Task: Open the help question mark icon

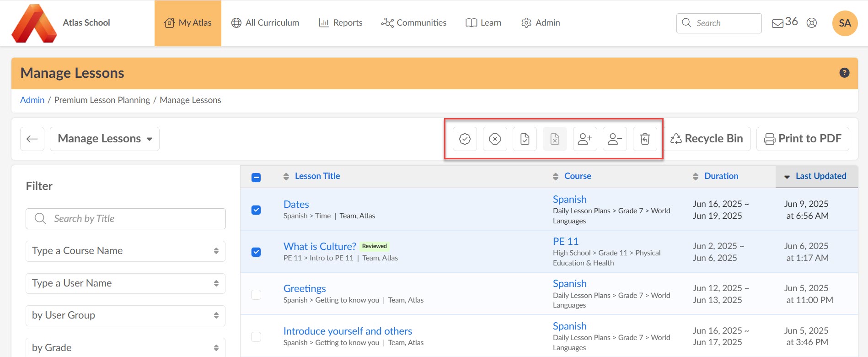Action: (844, 73)
